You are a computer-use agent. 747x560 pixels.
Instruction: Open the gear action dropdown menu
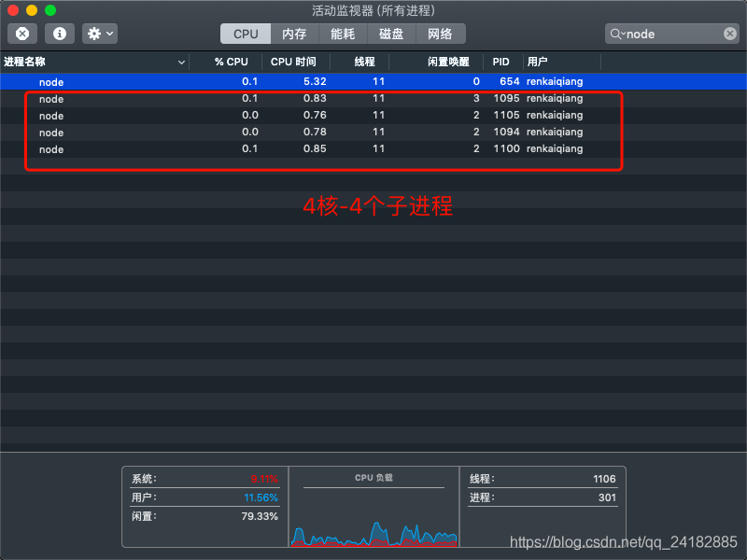pyautogui.click(x=100, y=34)
